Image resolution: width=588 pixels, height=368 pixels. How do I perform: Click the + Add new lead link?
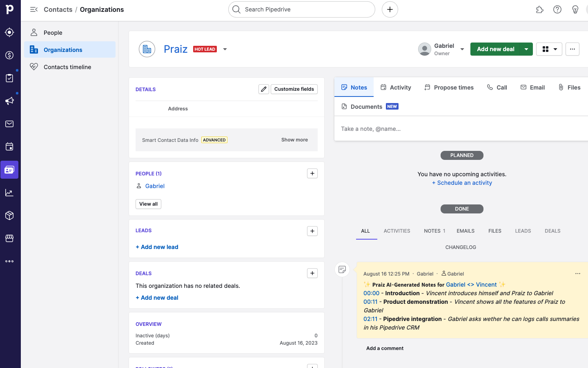coord(157,247)
